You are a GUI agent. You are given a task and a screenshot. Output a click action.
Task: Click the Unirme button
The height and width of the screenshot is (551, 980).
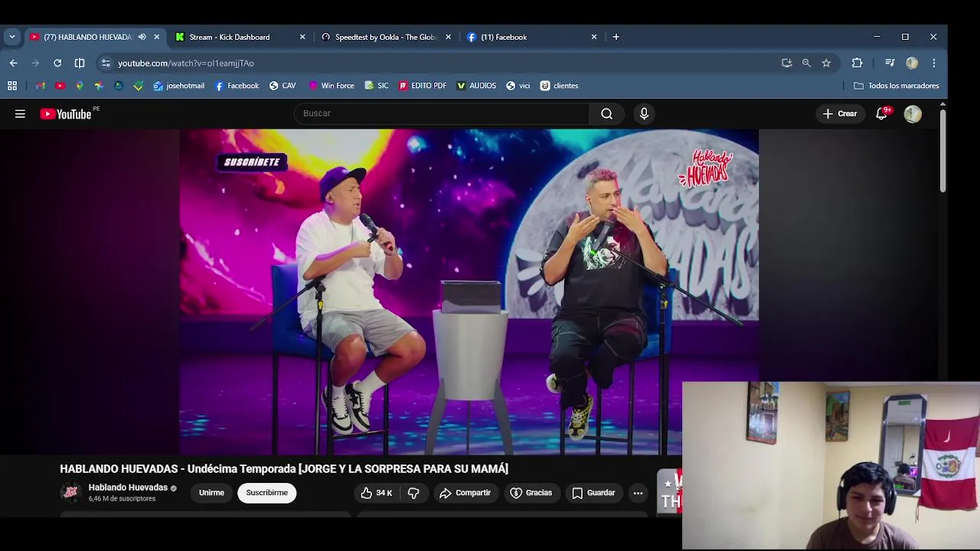tap(211, 493)
